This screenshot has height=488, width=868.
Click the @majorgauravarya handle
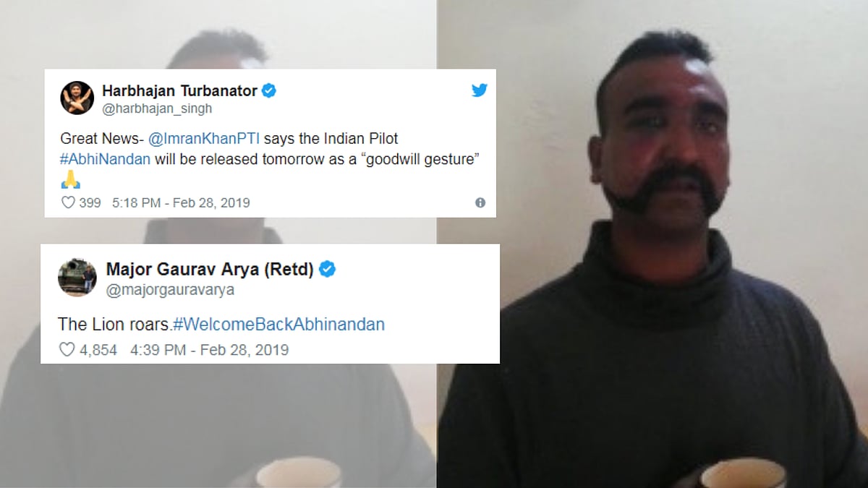click(170, 289)
